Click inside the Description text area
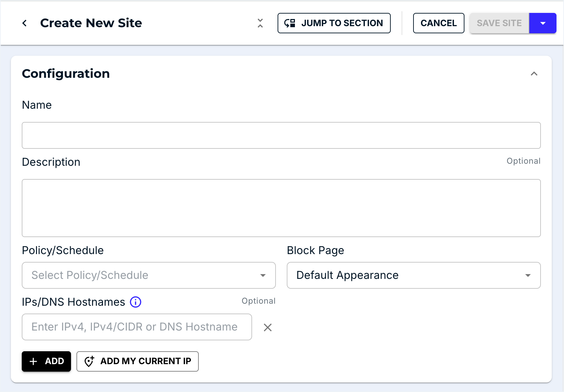 (x=281, y=208)
